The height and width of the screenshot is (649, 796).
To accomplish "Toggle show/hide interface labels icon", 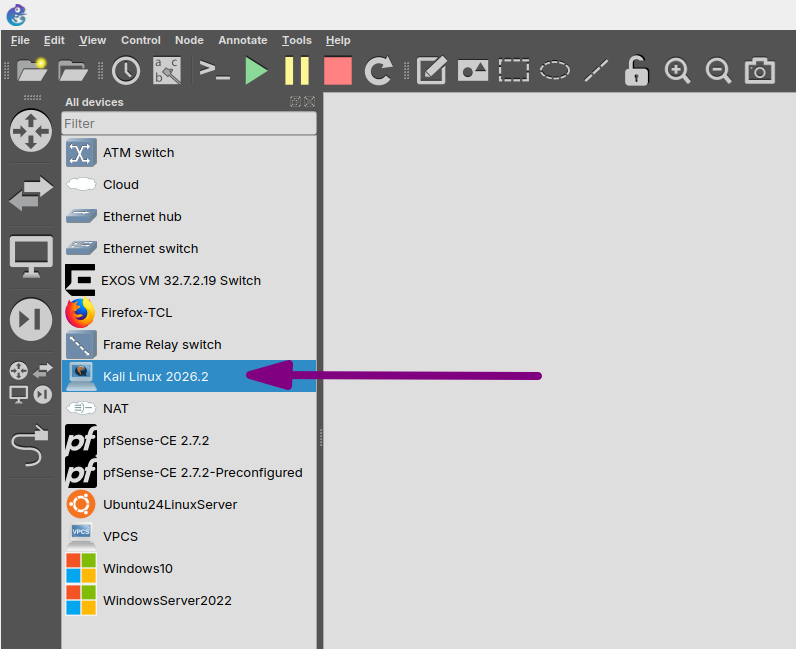I will pos(167,71).
